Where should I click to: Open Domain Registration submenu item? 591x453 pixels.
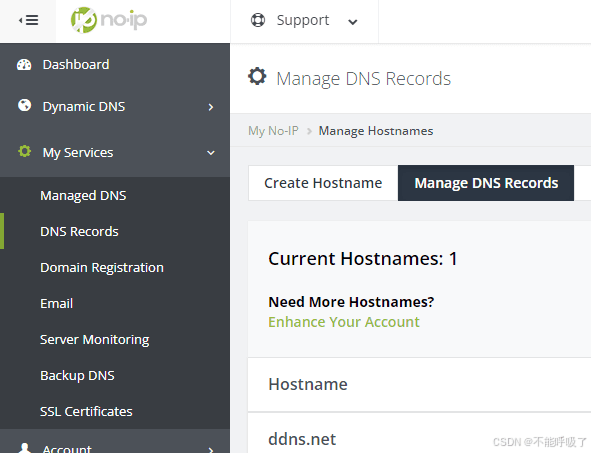pos(102,268)
